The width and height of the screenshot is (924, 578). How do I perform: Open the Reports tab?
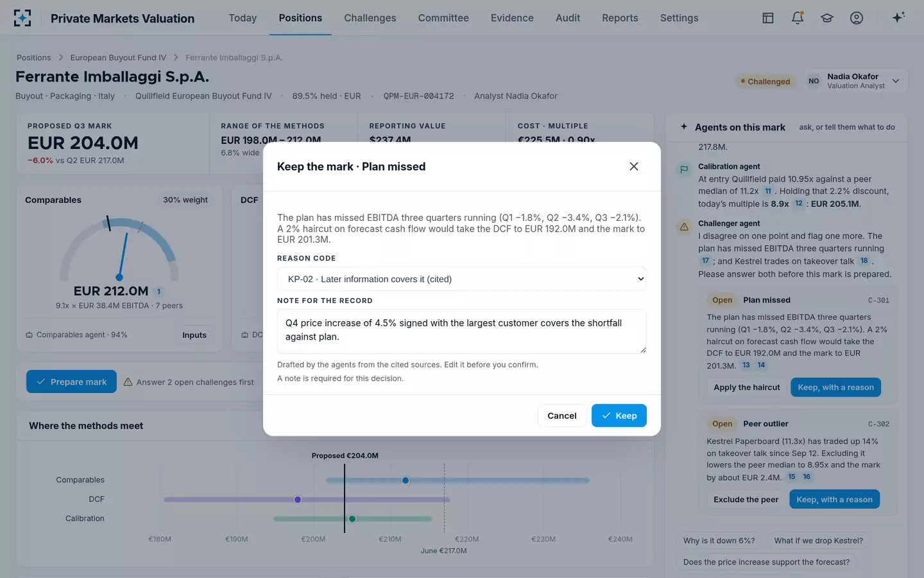[x=620, y=18]
